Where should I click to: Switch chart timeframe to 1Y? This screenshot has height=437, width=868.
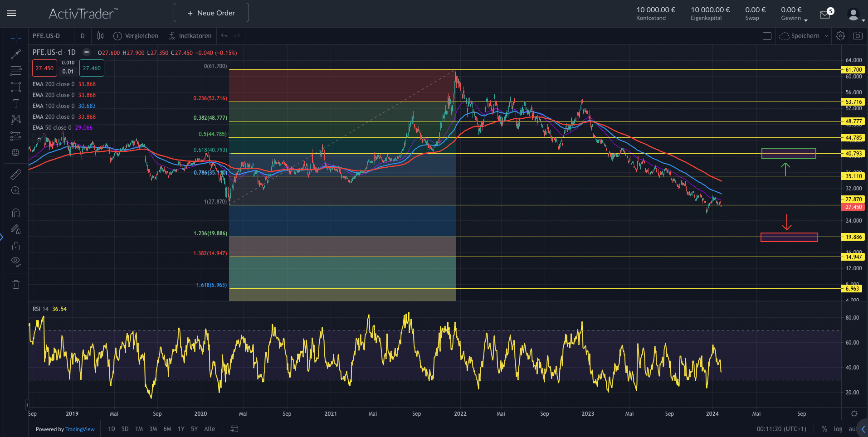[x=181, y=429]
